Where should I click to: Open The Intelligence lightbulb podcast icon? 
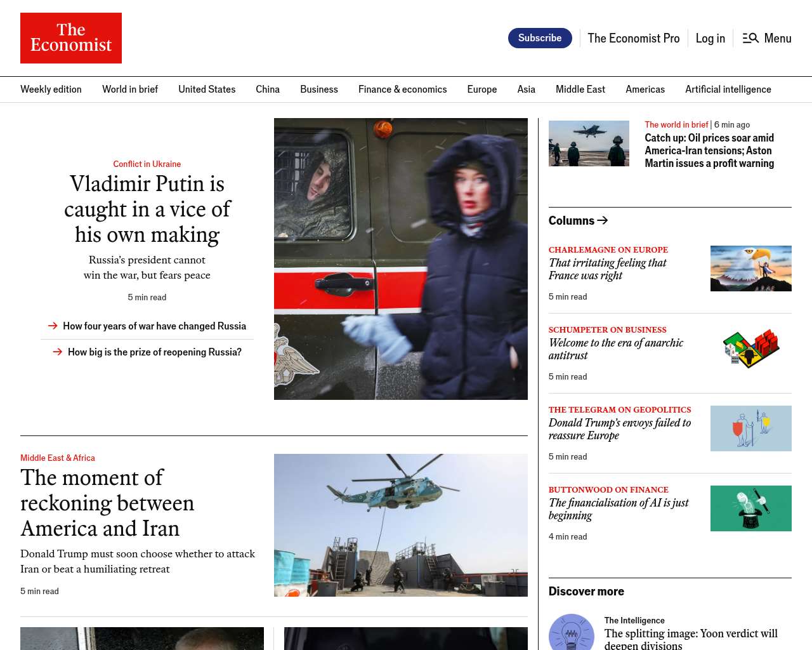(x=572, y=632)
